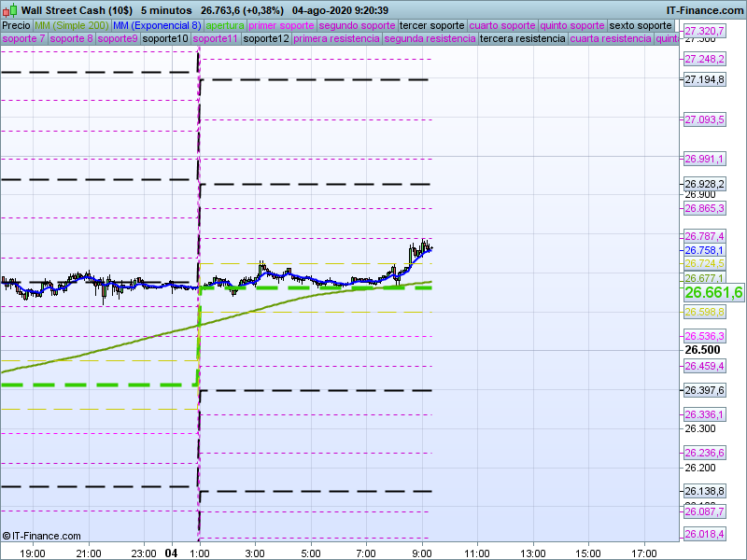This screenshot has width=747, height=560.
Task: Click the cuarta resistencia label
Action: click(x=611, y=39)
